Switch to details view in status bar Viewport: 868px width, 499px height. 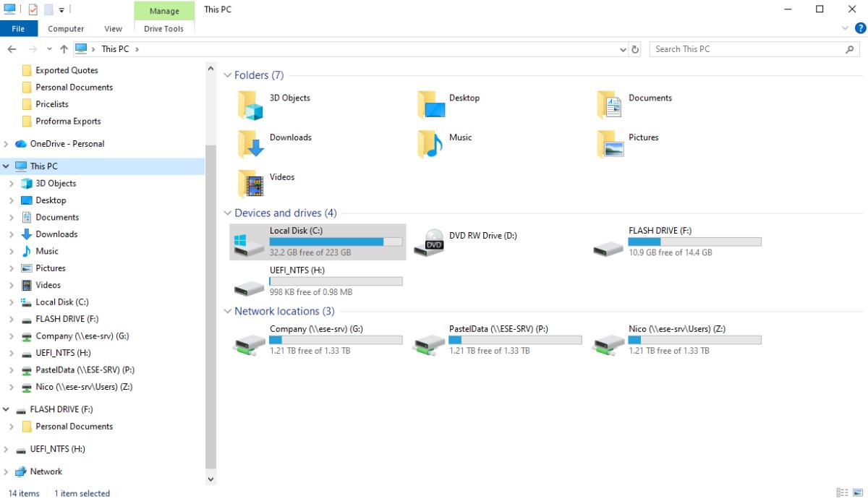click(x=841, y=493)
